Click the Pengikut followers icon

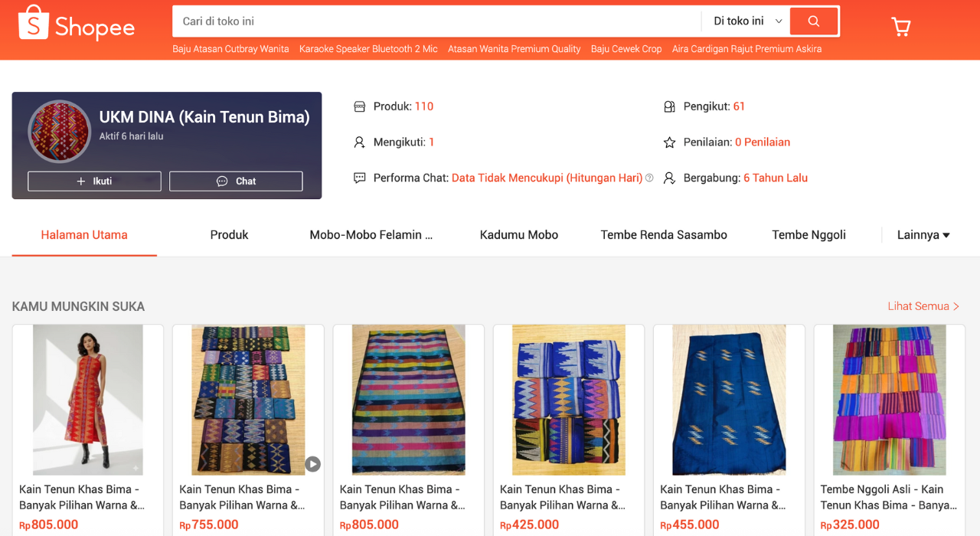coord(669,106)
